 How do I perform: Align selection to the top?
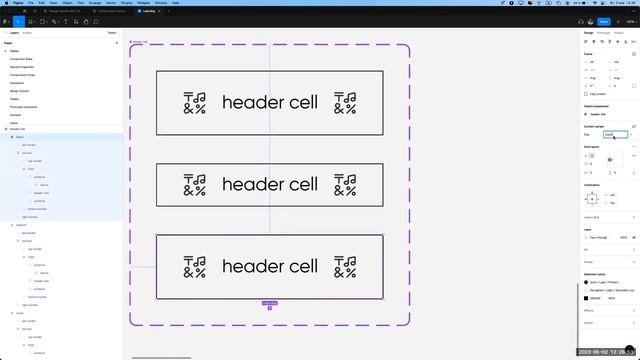[610, 42]
